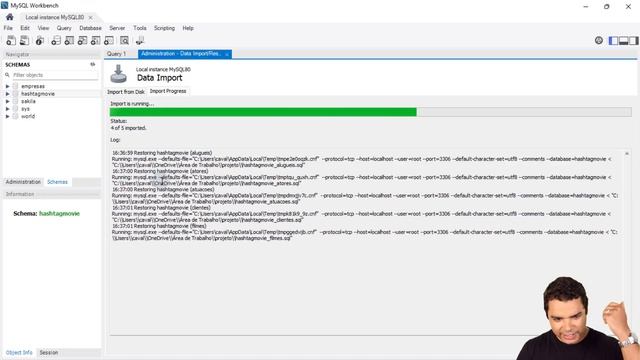This screenshot has height=360, width=640.
Task: Click the green import progress bar
Action: pyautogui.click(x=263, y=112)
